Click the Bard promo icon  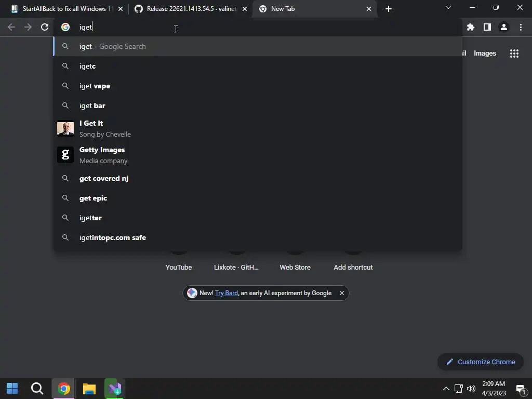click(192, 293)
